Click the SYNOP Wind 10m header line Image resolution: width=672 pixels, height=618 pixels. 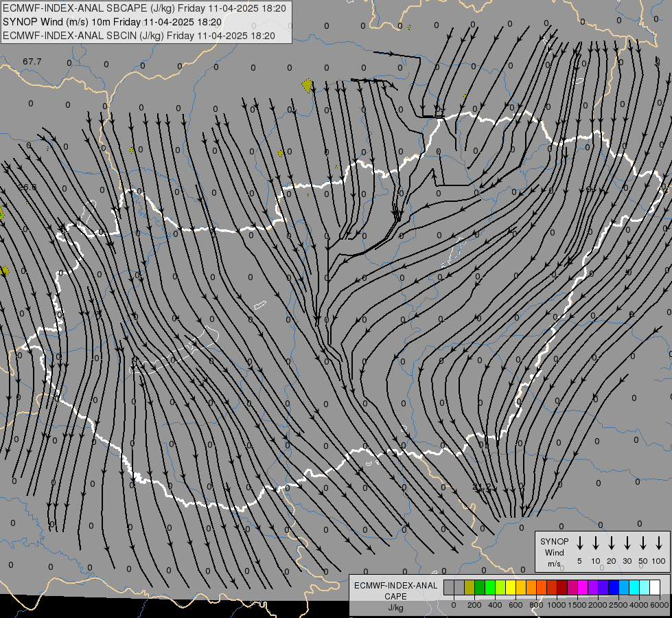(x=113, y=22)
